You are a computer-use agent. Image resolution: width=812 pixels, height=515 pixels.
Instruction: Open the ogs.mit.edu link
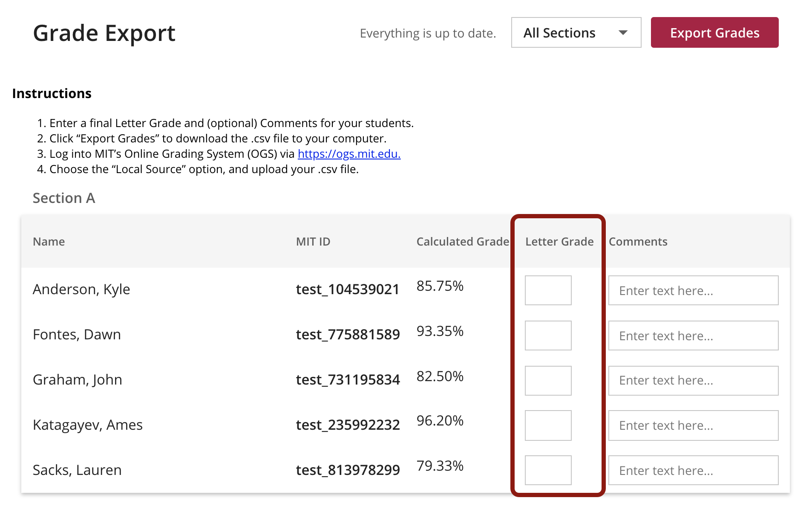(349, 154)
